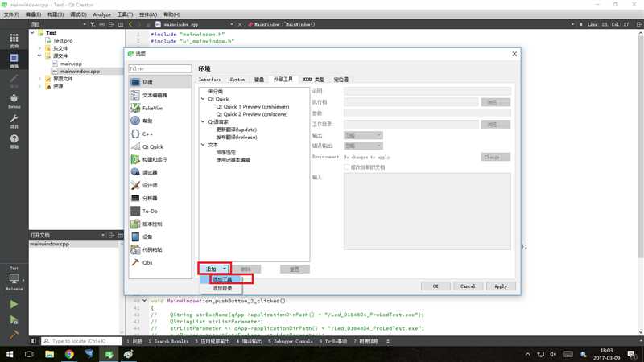
Task: Open the 输出 combo box
Action: pyautogui.click(x=363, y=135)
